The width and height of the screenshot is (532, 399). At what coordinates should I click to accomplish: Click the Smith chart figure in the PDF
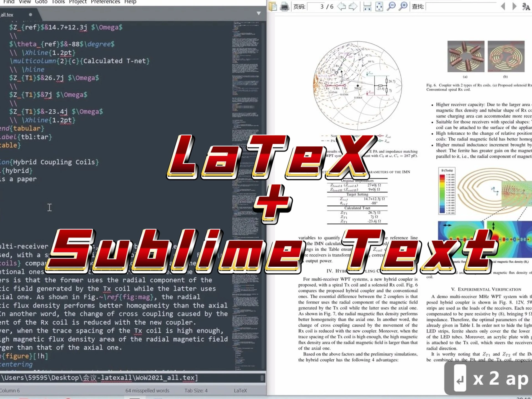(357, 85)
